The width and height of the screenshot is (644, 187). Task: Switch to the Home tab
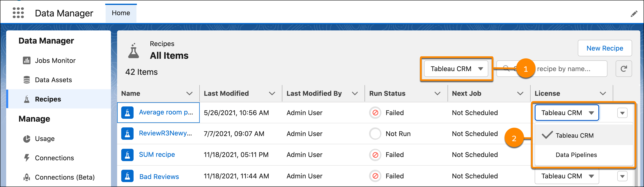pyautogui.click(x=121, y=13)
